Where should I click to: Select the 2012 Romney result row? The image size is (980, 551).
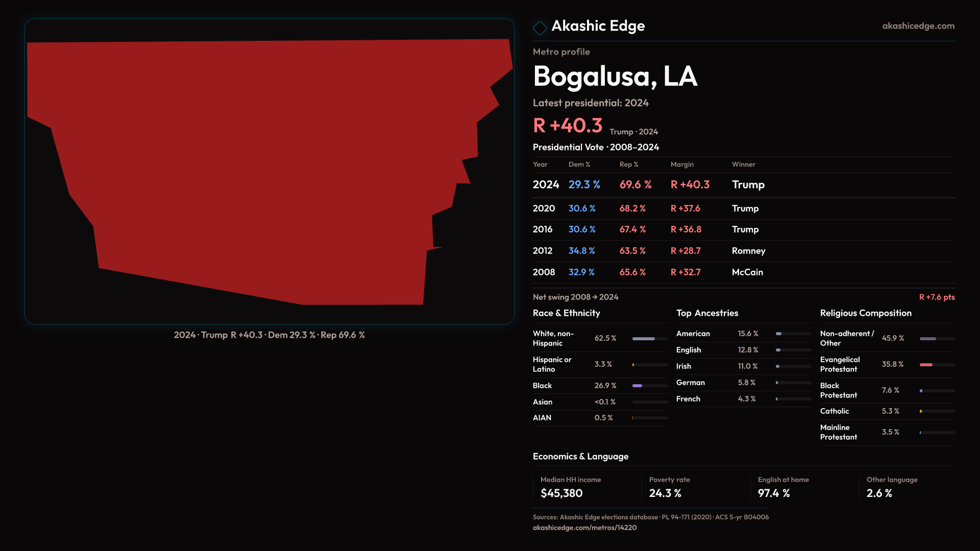[743, 251]
